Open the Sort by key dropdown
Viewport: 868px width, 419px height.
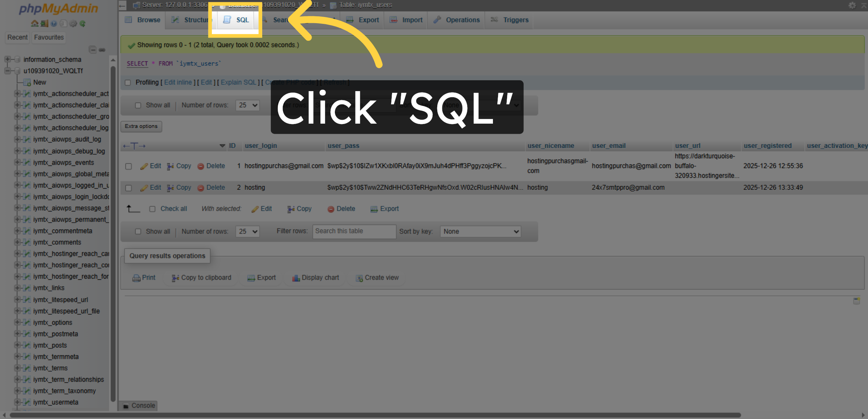point(480,231)
